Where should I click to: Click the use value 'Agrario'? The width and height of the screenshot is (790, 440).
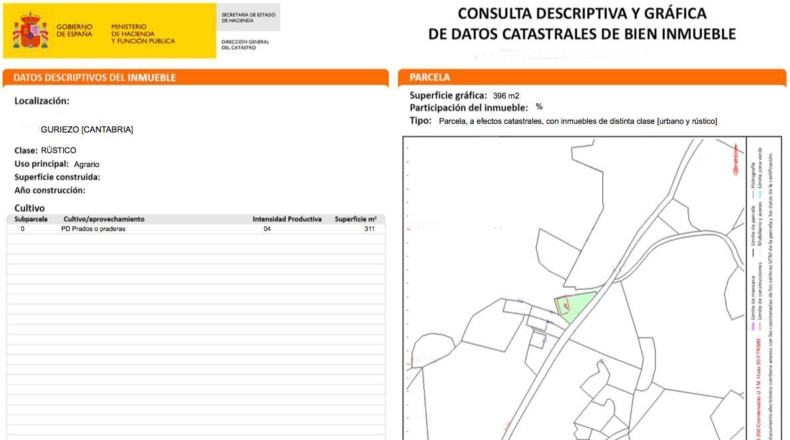[87, 164]
